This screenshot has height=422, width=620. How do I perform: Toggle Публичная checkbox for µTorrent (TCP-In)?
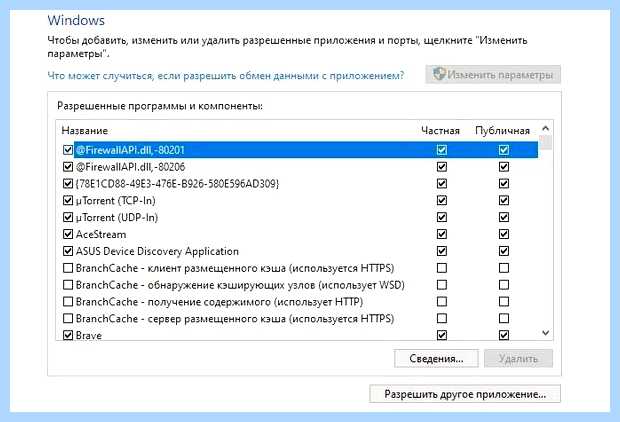point(504,201)
